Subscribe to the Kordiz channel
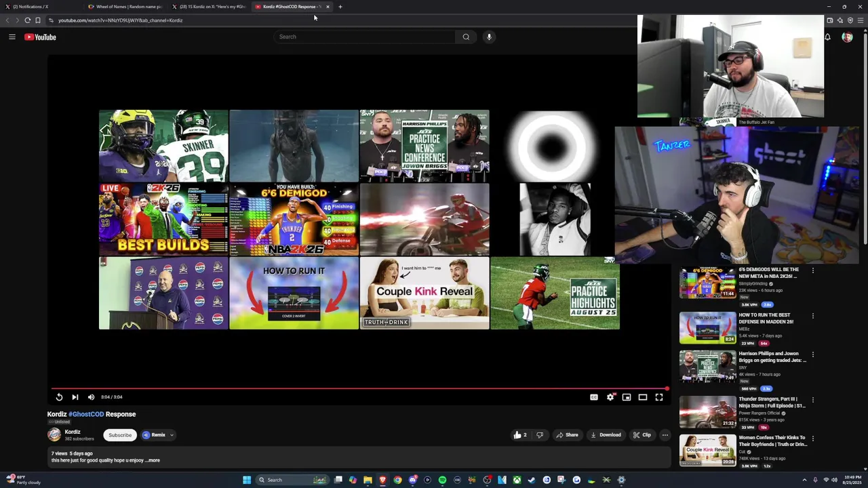 click(x=120, y=435)
